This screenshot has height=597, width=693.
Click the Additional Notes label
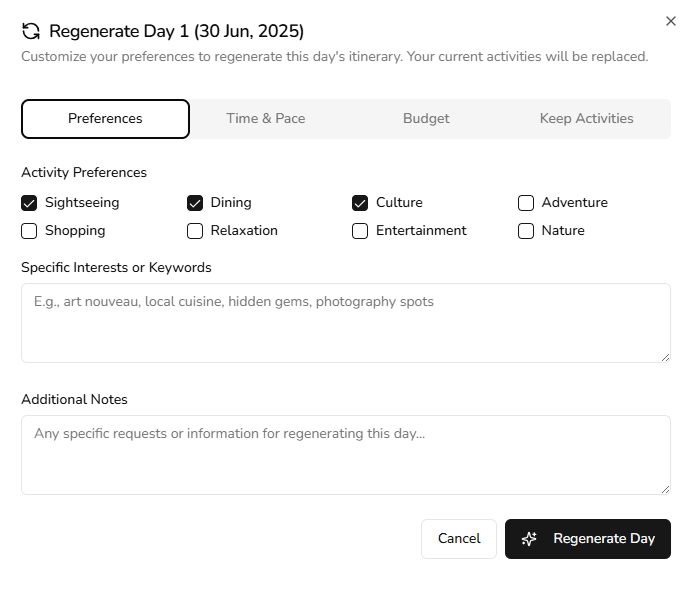(74, 399)
